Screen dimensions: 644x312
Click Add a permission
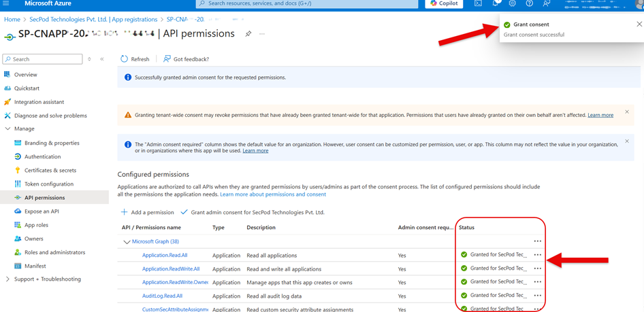[147, 212]
